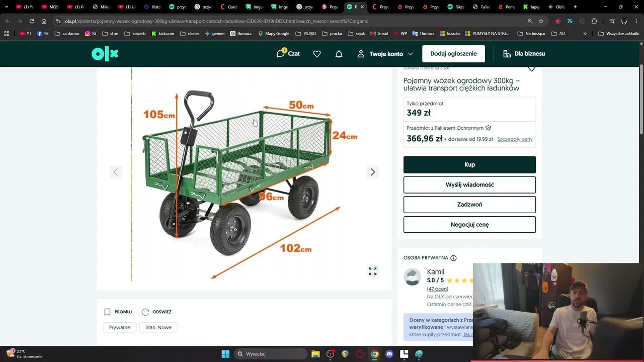Open the OLX chat messages icon
Viewport: 644px width, 362px height.
click(288, 54)
